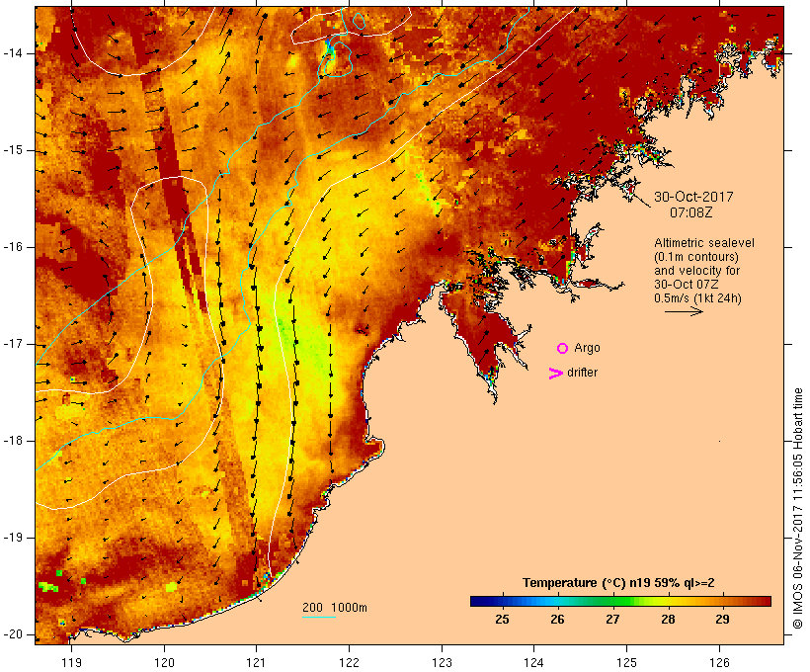Click the '0.5m/s (1kt 24h)' label
This screenshot has height=672, width=810.
[697, 298]
